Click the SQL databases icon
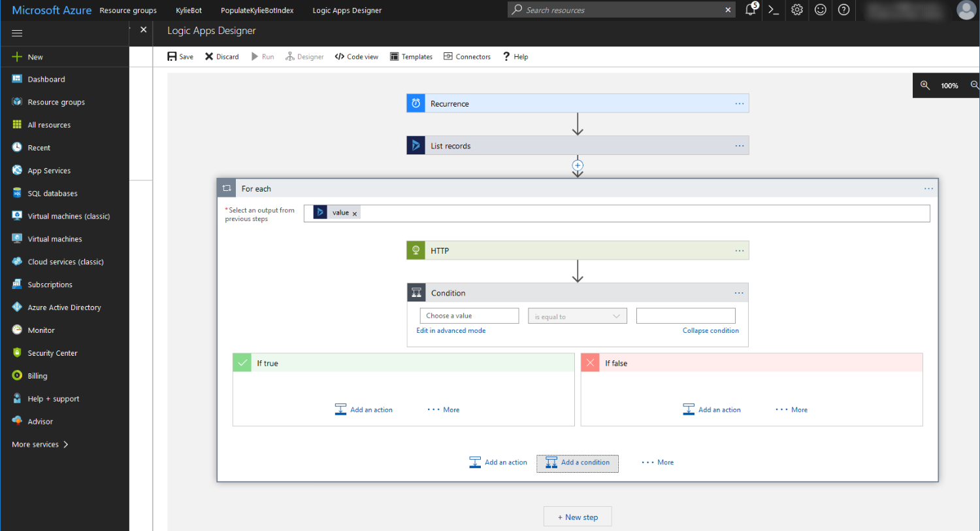The width and height of the screenshot is (980, 531). tap(17, 194)
